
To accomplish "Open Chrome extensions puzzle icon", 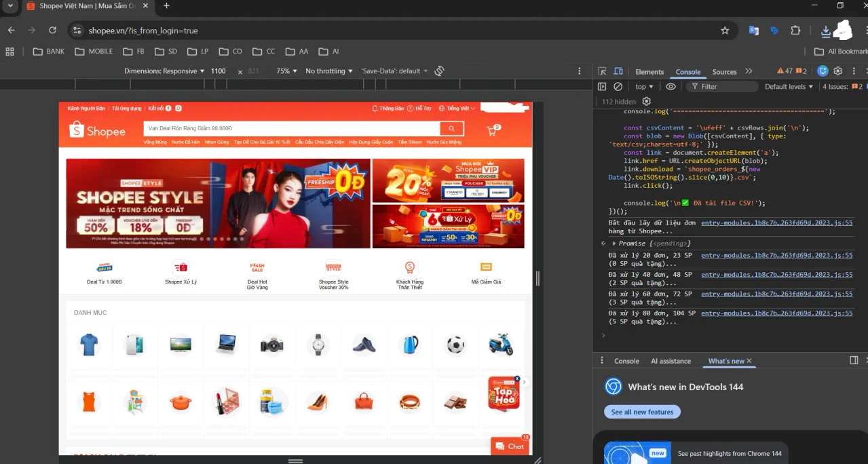I will (795, 31).
